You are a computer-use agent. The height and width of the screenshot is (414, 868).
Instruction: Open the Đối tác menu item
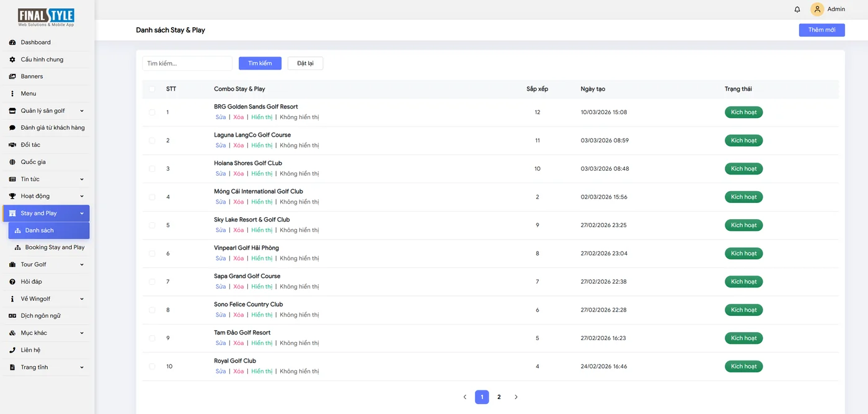(x=46, y=145)
